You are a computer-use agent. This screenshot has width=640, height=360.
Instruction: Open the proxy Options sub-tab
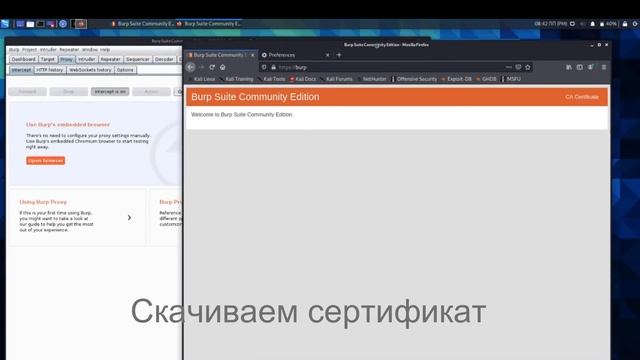[125, 70]
